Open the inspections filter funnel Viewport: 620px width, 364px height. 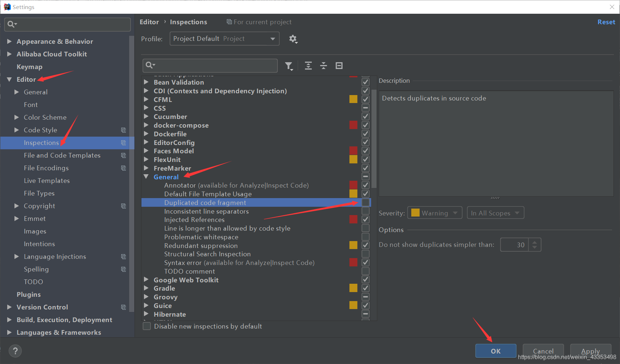[x=289, y=66]
